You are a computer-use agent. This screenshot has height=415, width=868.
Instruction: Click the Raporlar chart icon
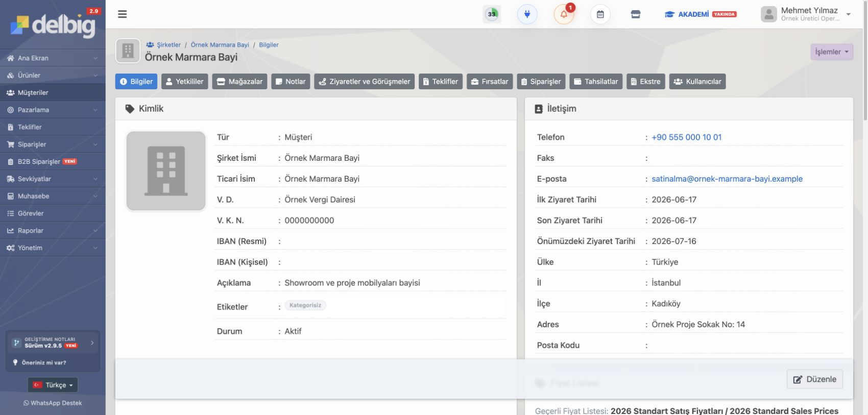(10, 231)
